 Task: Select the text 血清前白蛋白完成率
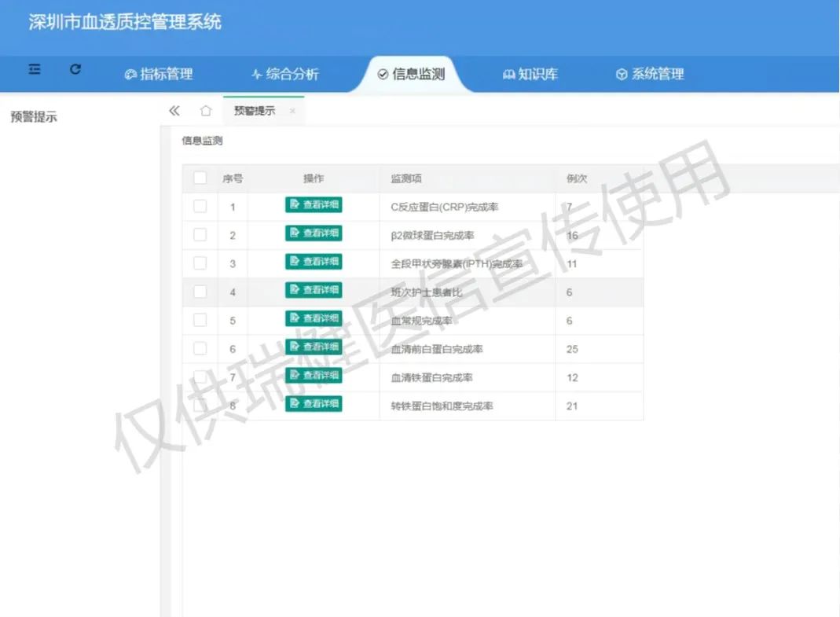click(x=437, y=349)
